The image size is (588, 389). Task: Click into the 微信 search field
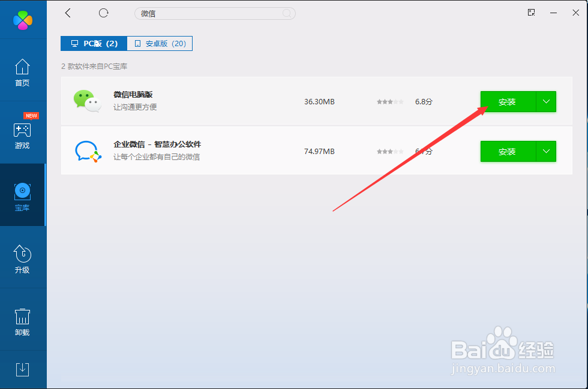point(215,14)
